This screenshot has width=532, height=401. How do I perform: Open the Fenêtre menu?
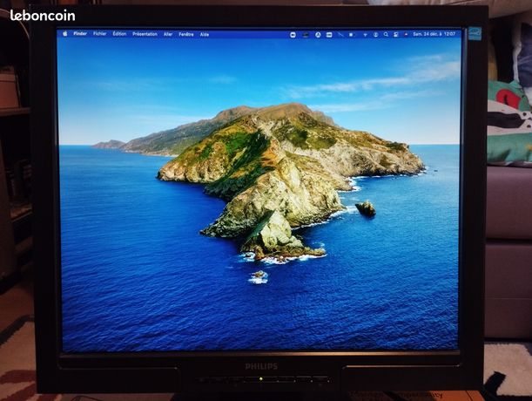coord(186,34)
